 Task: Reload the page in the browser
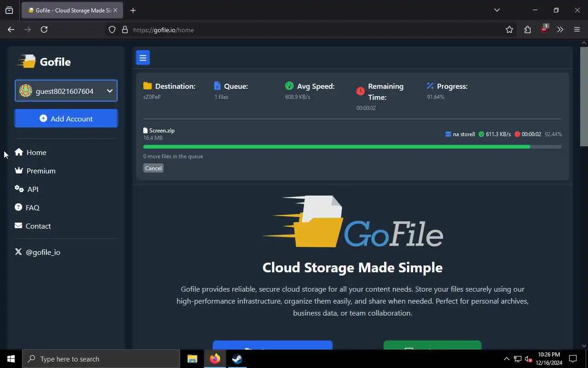tap(44, 29)
